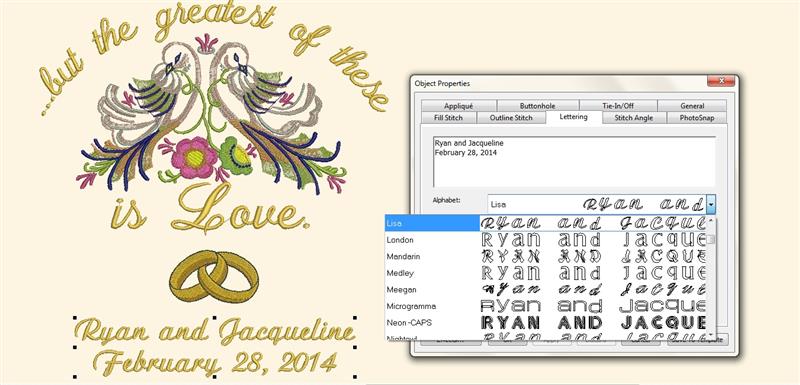The width and height of the screenshot is (800, 385).
Task: Close the Object Properties dialog
Action: pyautogui.click(x=721, y=81)
